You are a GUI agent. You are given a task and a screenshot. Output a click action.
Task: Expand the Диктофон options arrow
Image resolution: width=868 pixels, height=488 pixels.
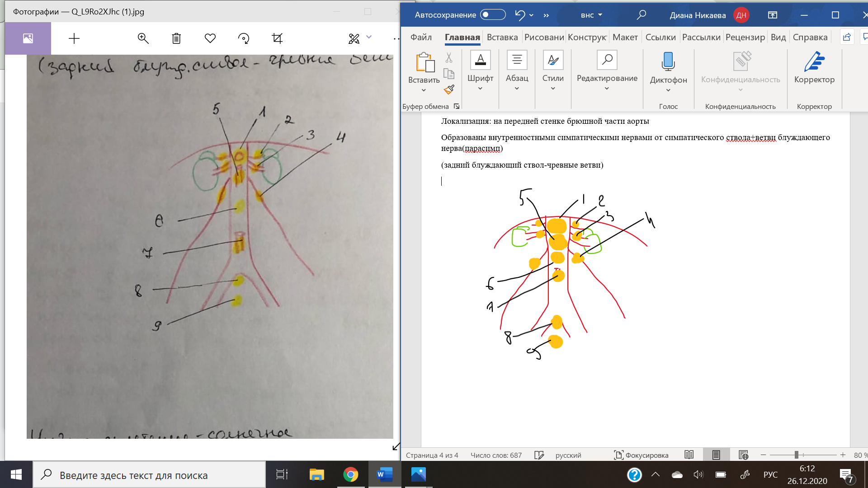(x=668, y=90)
